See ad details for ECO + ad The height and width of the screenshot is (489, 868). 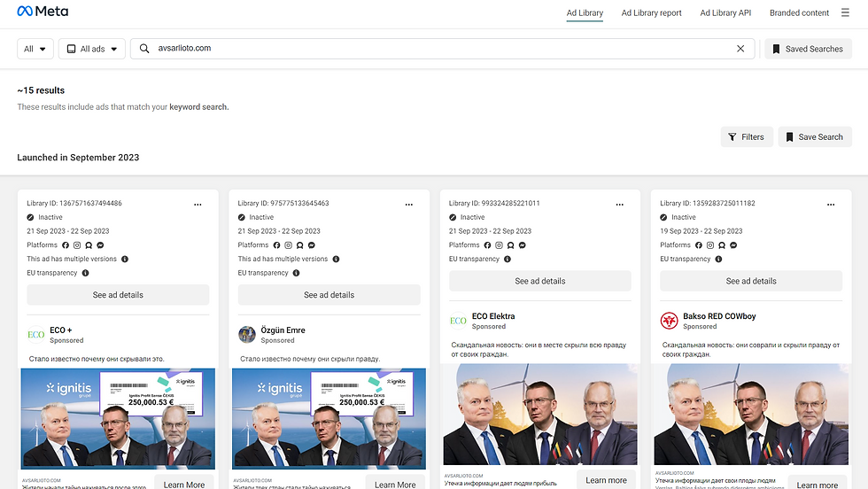118,295
